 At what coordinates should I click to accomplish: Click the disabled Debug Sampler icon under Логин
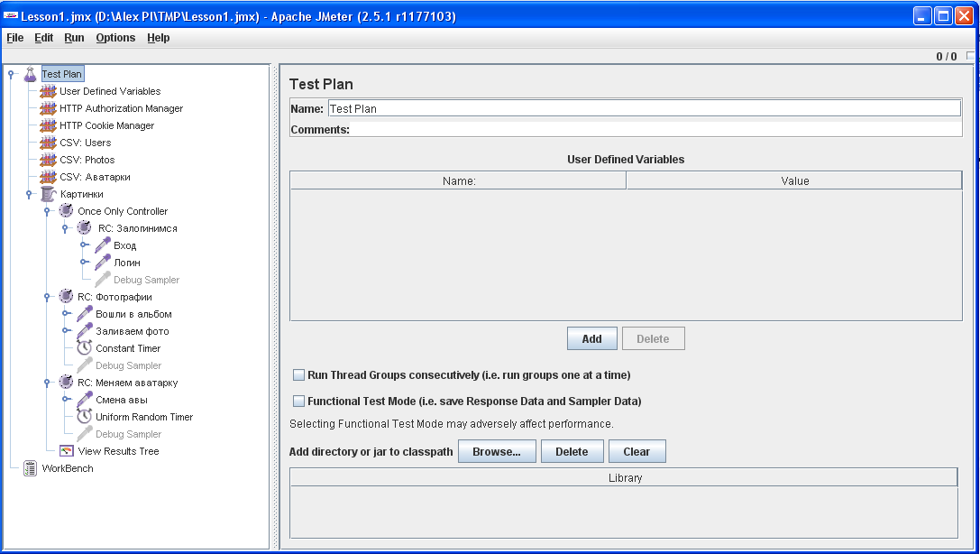coord(103,280)
